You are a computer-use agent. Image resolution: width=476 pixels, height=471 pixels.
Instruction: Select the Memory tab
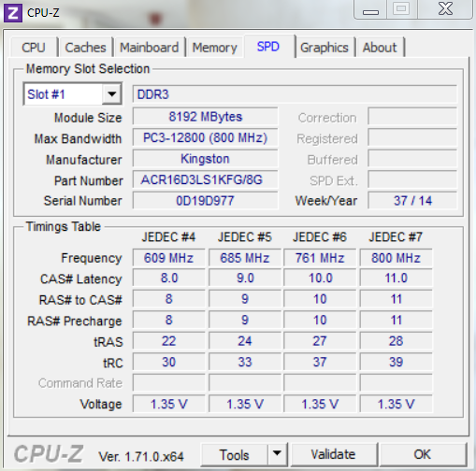click(x=214, y=48)
